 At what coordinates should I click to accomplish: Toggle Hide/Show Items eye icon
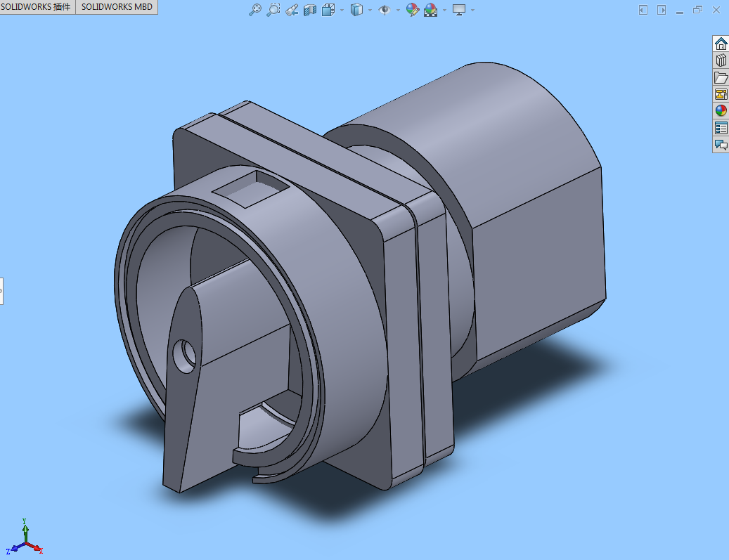pos(385,10)
